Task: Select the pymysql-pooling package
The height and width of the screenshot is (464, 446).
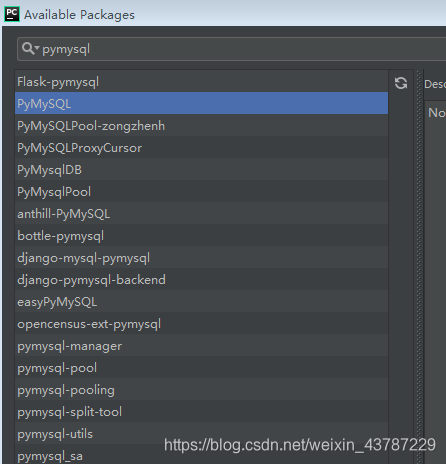Action: point(201,389)
